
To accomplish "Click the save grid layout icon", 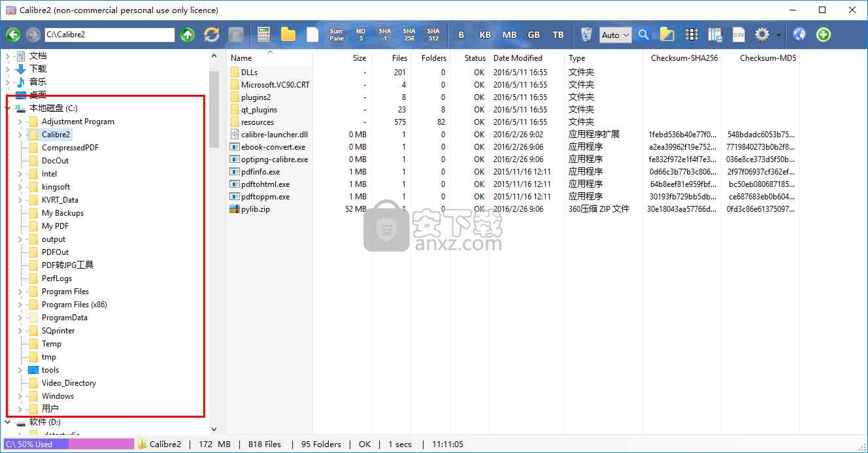I will [x=715, y=35].
